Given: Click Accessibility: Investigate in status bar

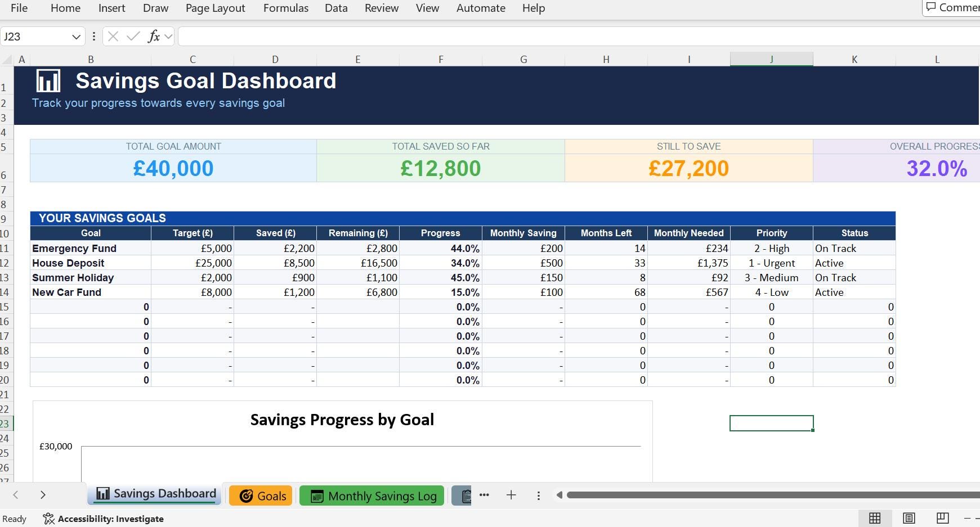Looking at the screenshot, I should point(104,519).
